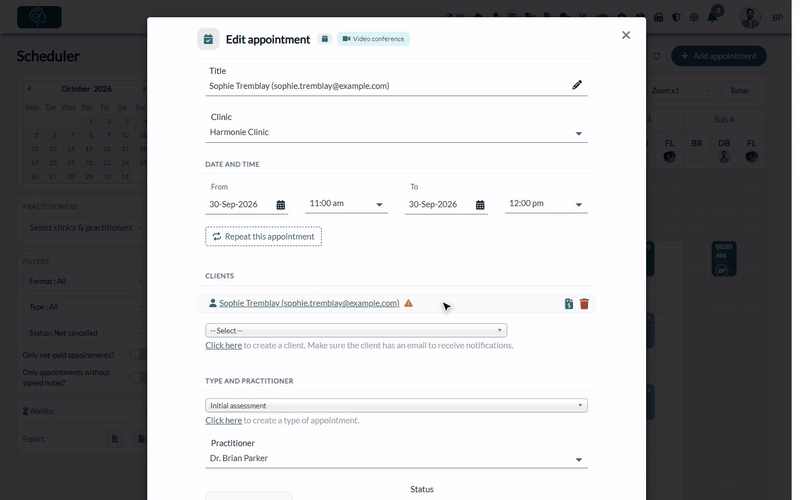Close the Edit appointment dialog
800x500 pixels.
point(626,35)
